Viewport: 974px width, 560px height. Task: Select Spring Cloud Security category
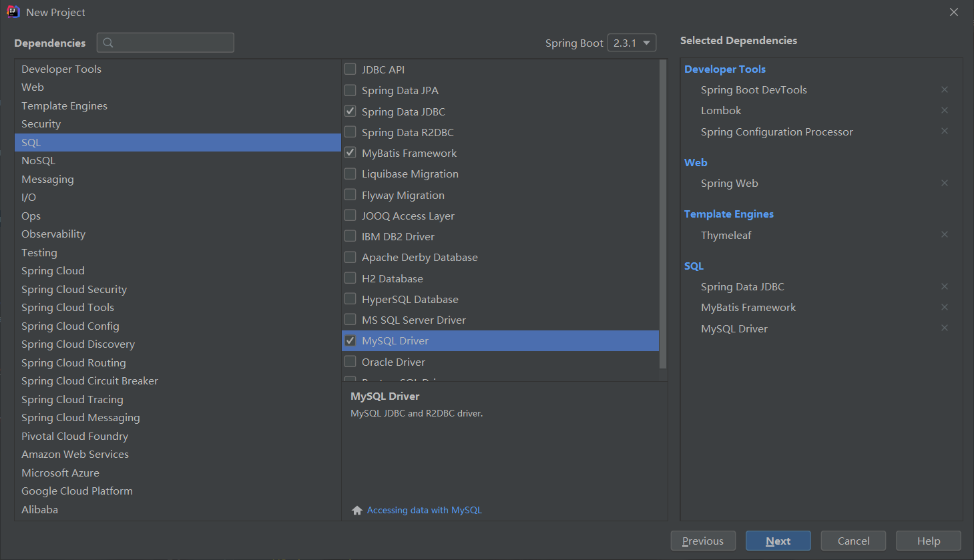coord(178,289)
